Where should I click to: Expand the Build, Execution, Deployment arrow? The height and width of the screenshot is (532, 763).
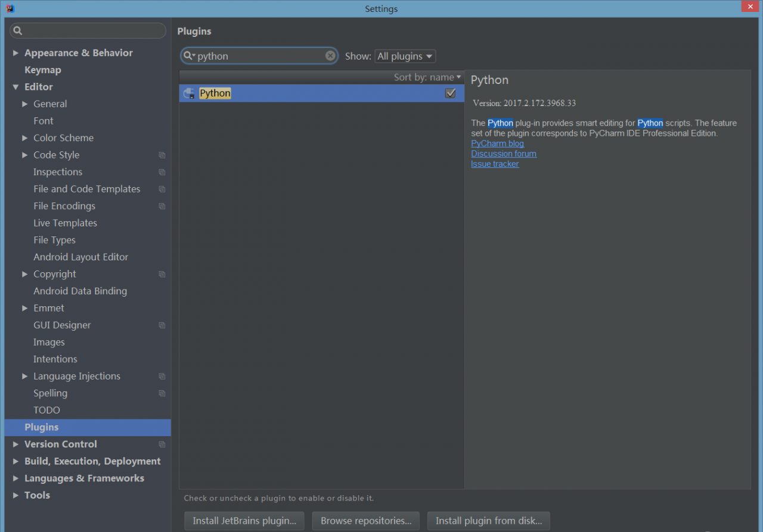pyautogui.click(x=15, y=462)
